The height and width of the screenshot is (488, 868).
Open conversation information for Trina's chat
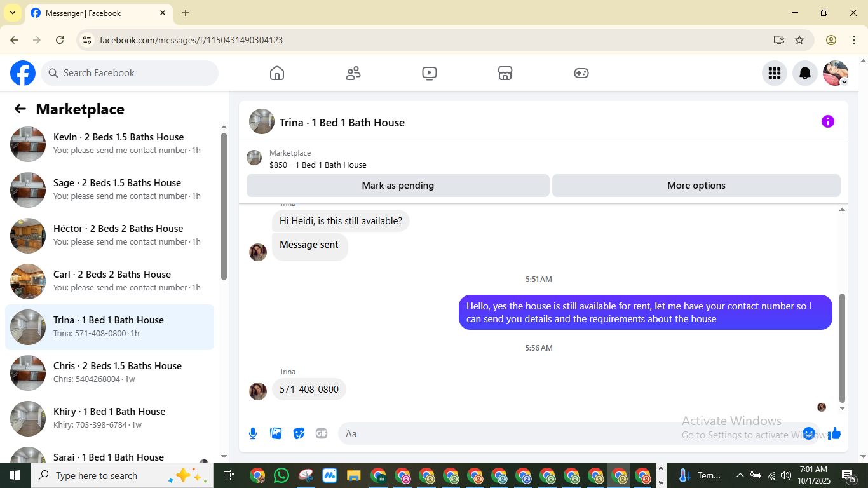[827, 121]
